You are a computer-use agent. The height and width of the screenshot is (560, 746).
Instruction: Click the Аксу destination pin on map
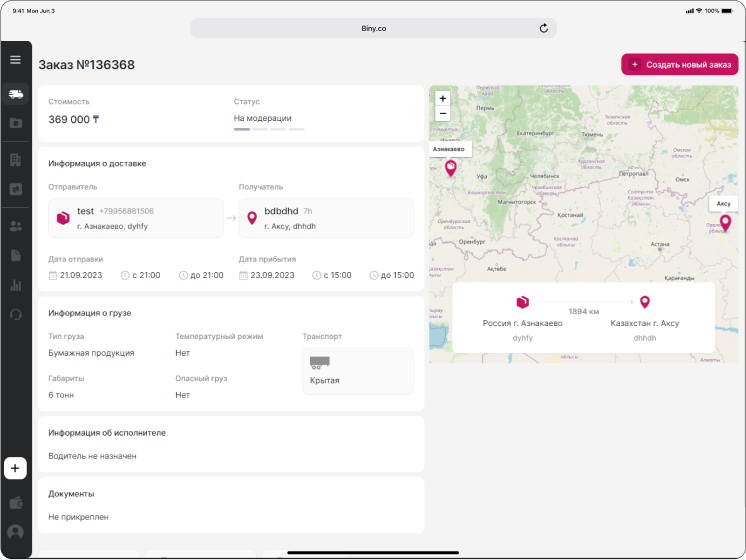pos(725,223)
